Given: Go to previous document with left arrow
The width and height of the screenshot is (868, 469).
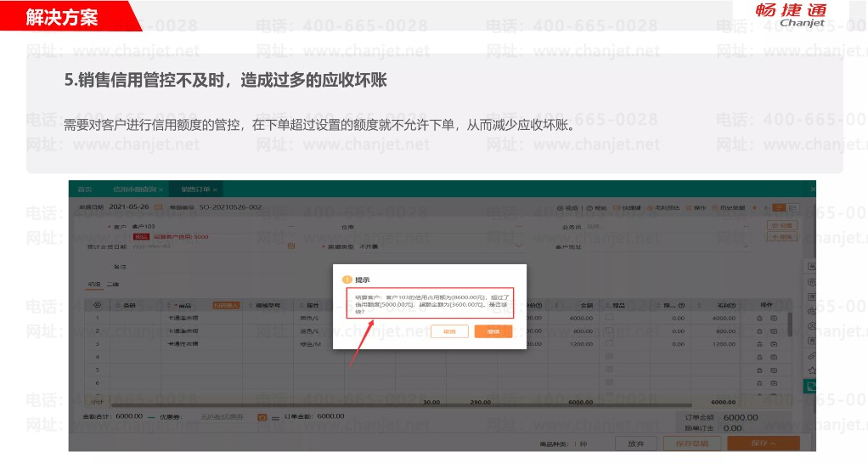Looking at the screenshot, I should 754,208.
